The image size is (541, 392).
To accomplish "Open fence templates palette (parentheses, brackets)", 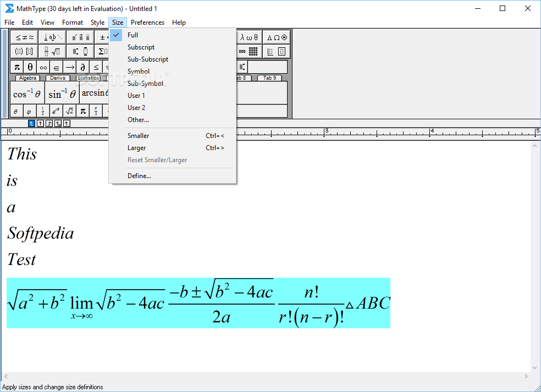I will [x=24, y=52].
